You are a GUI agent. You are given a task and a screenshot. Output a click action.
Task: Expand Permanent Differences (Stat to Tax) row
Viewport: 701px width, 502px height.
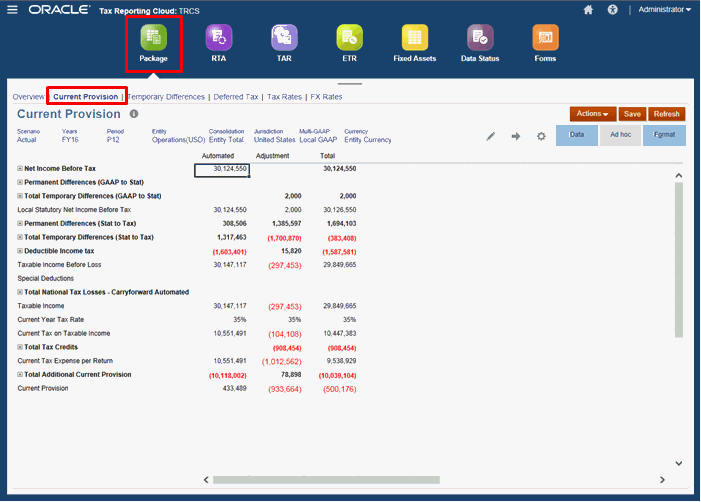click(20, 224)
